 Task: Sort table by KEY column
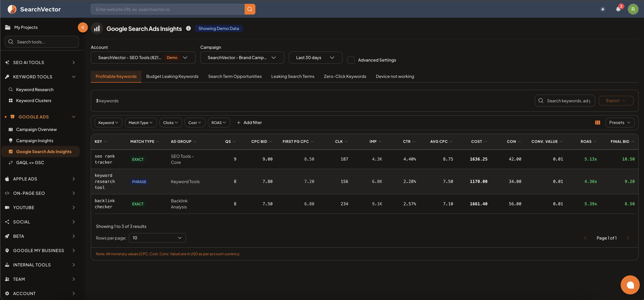click(101, 141)
